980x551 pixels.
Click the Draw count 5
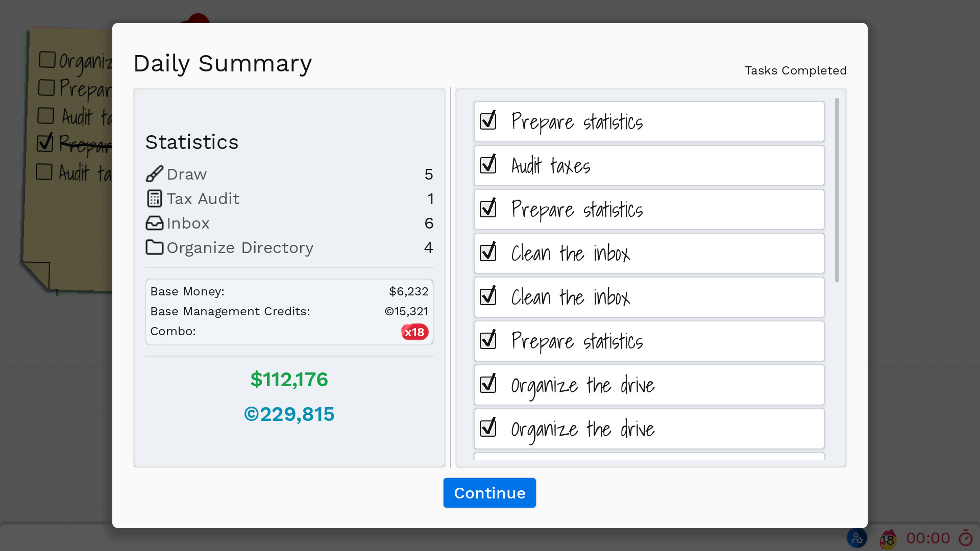[429, 174]
